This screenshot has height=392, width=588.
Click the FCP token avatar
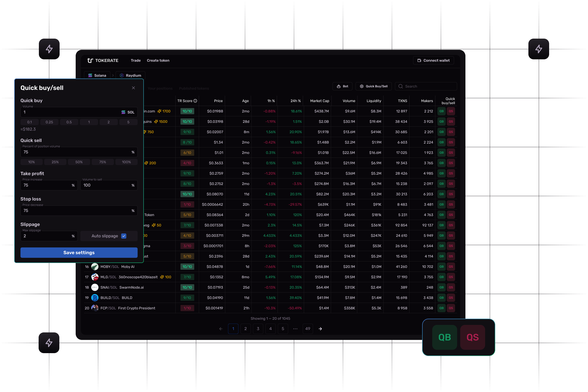pyautogui.click(x=95, y=308)
